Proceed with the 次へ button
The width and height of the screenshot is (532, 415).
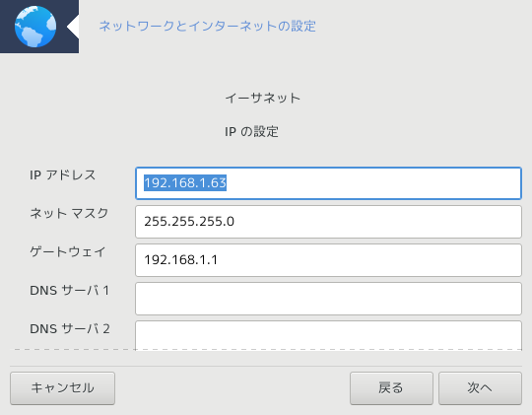point(480,388)
